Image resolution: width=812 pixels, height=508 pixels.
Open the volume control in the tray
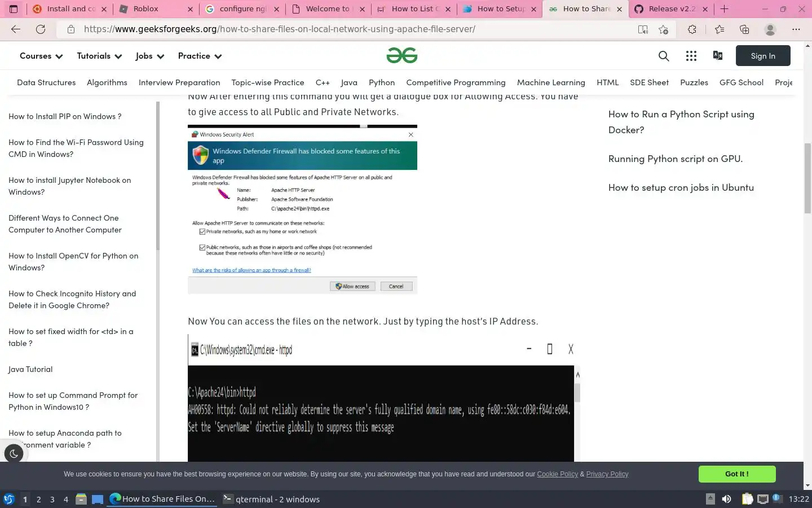tap(727, 499)
